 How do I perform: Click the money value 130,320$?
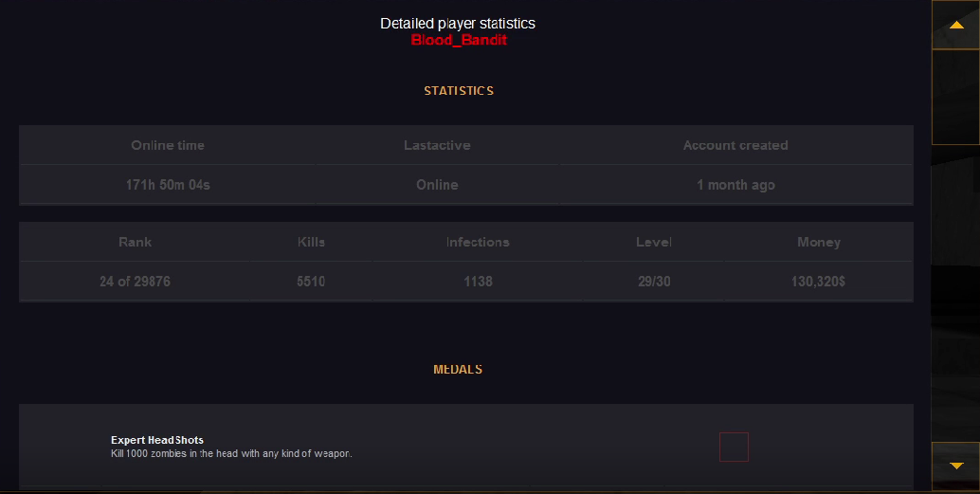[x=819, y=282]
